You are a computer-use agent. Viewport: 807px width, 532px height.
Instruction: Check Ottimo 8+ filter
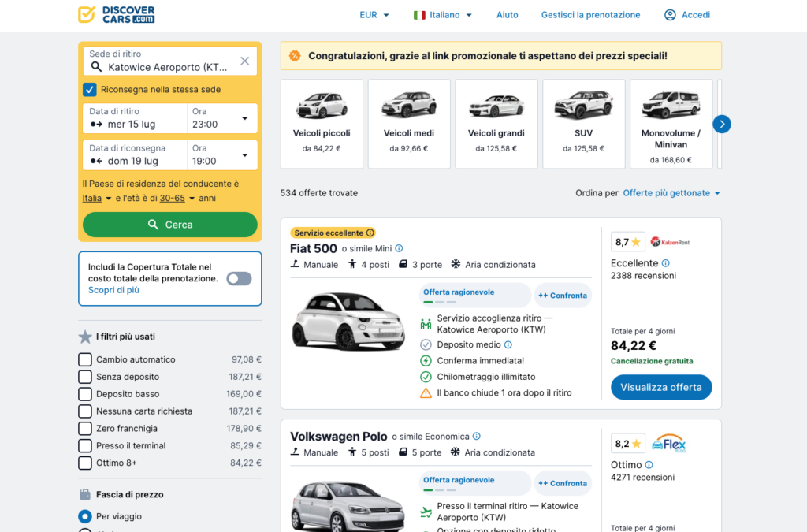point(85,463)
